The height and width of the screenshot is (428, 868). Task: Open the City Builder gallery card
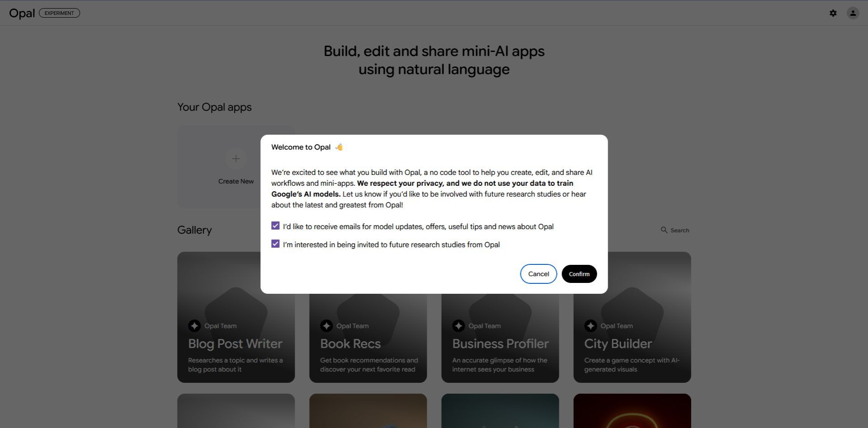coord(632,343)
